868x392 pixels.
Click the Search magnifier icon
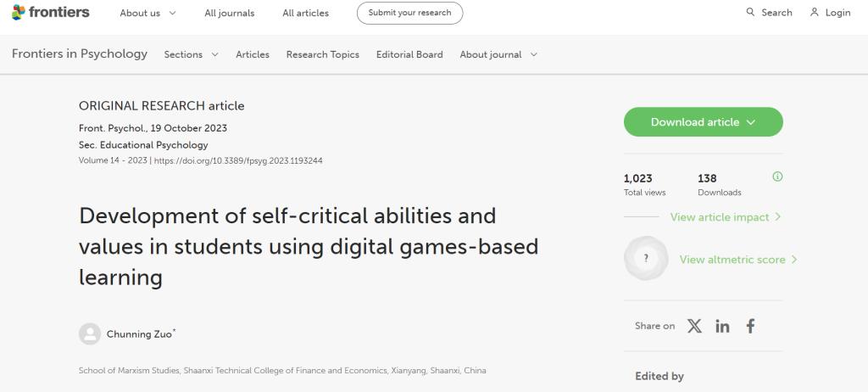coord(750,13)
